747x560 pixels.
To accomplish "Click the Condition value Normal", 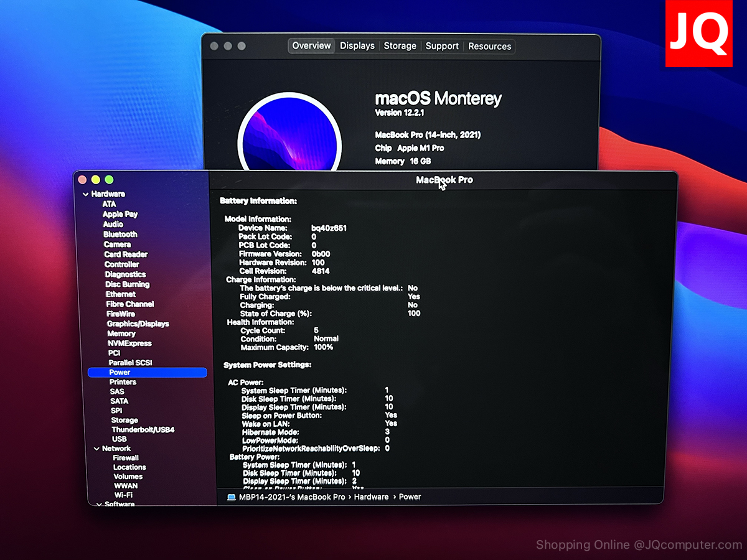I will point(326,339).
